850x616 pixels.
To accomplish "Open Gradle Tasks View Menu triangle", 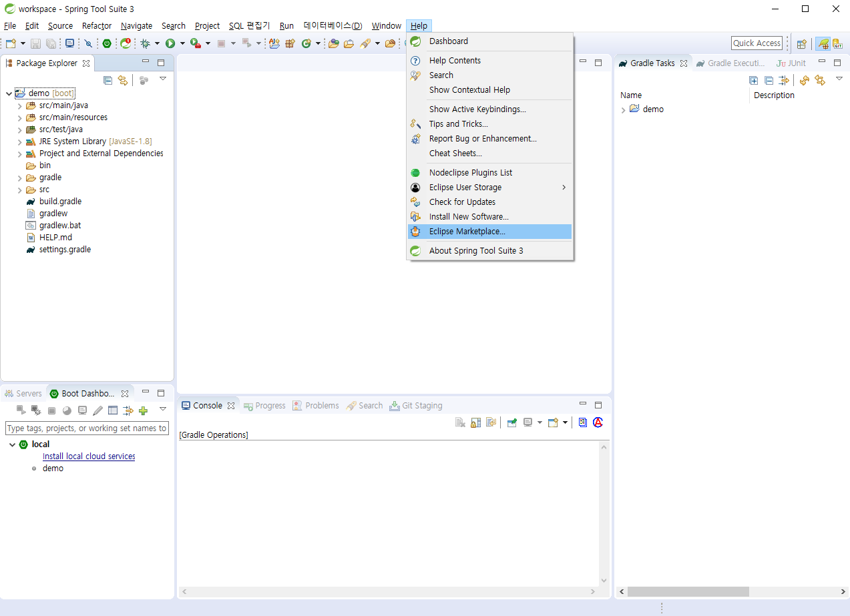I will point(839,79).
